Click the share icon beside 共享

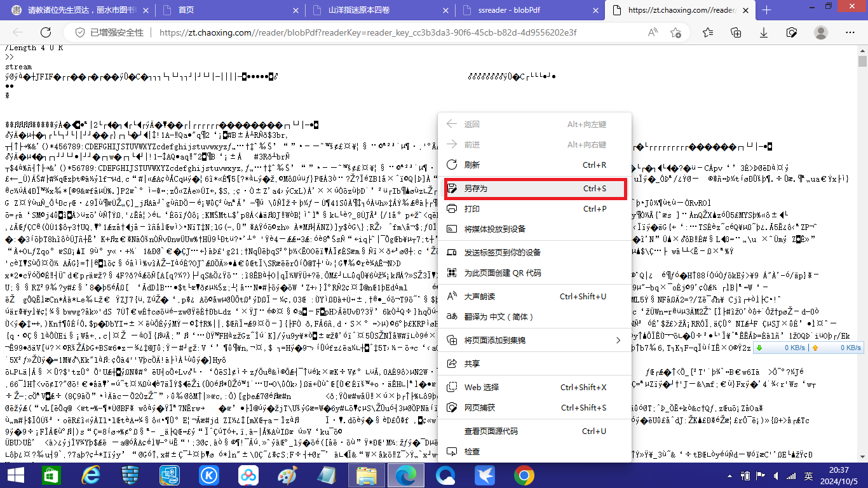pyautogui.click(x=452, y=364)
